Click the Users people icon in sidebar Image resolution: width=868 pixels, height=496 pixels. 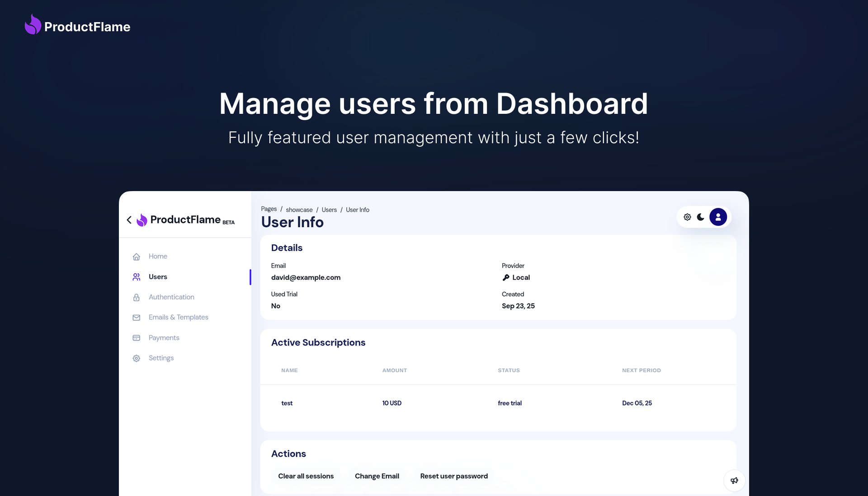(137, 276)
